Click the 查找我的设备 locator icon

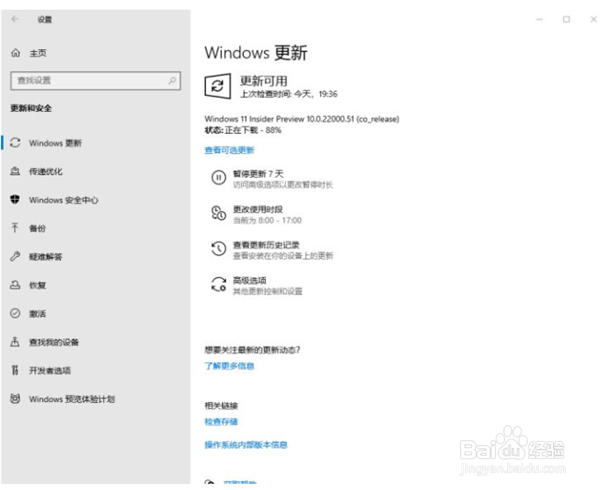click(15, 342)
